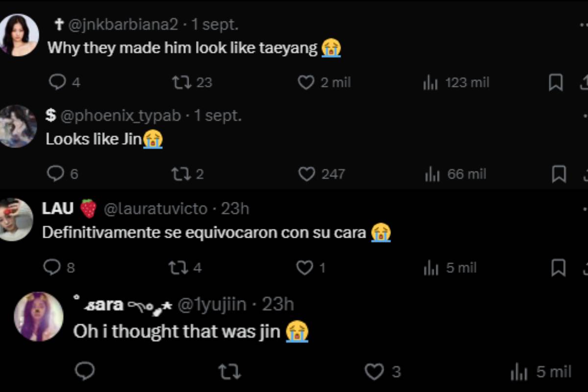Bookmark the jnkbarbiana2 tweet
The image size is (588, 392).
[555, 83]
